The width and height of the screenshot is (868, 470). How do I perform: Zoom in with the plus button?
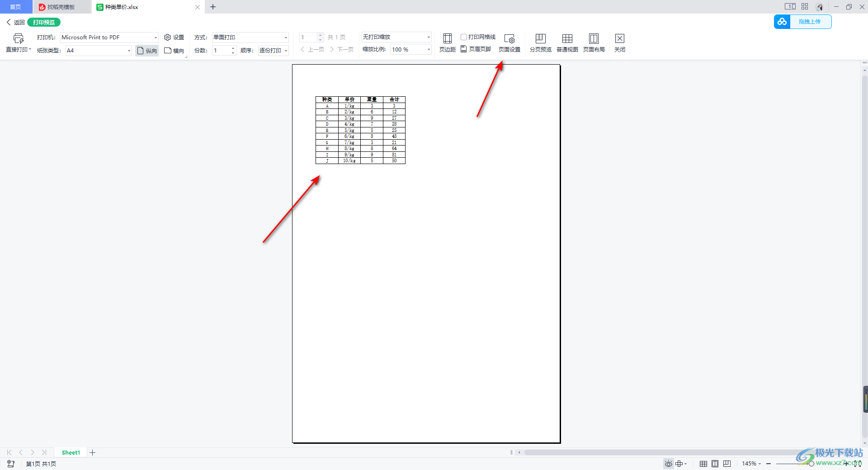point(846,464)
